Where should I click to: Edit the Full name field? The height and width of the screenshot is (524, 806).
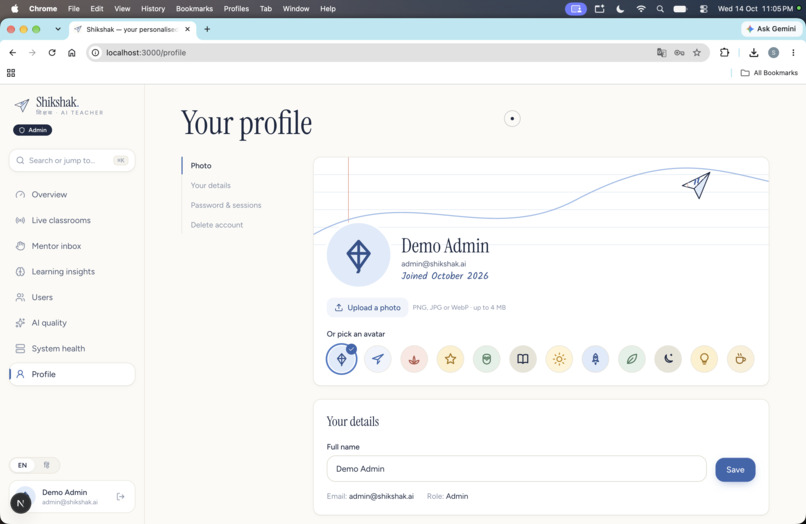517,468
